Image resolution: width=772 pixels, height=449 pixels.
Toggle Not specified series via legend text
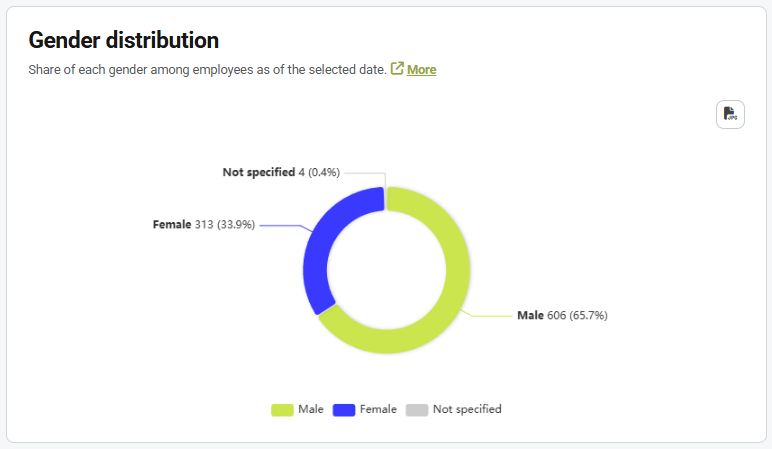(467, 409)
